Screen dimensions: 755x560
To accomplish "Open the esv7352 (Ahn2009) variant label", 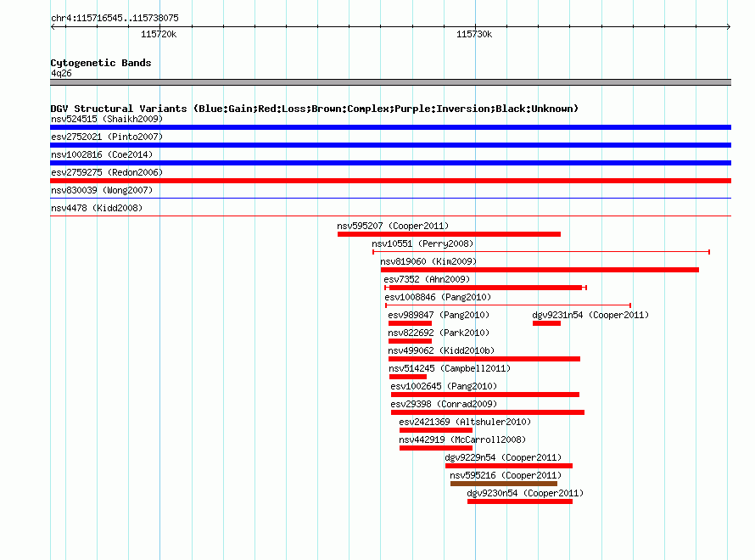I will [x=427, y=279].
